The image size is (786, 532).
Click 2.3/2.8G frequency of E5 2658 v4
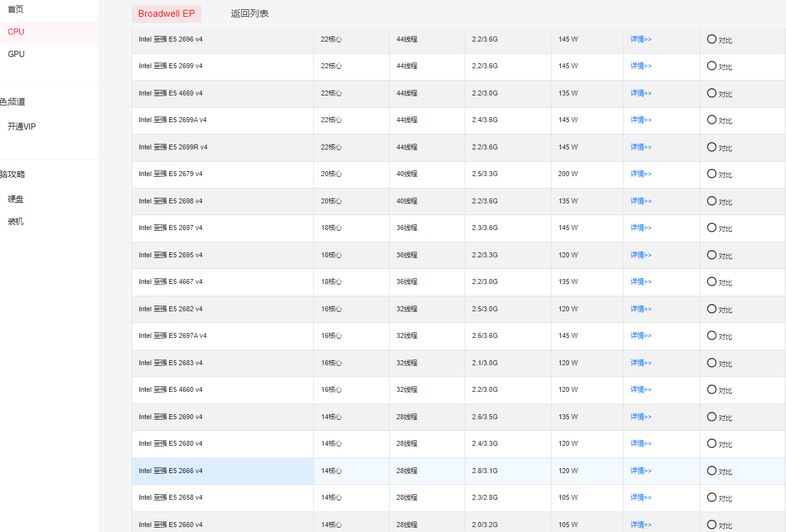(x=485, y=497)
